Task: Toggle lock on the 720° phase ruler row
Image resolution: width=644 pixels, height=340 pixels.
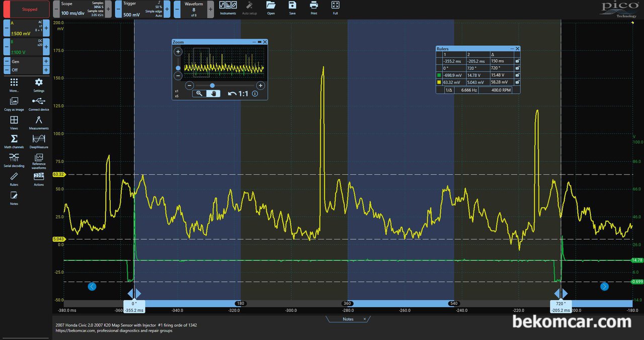Action: [517, 68]
